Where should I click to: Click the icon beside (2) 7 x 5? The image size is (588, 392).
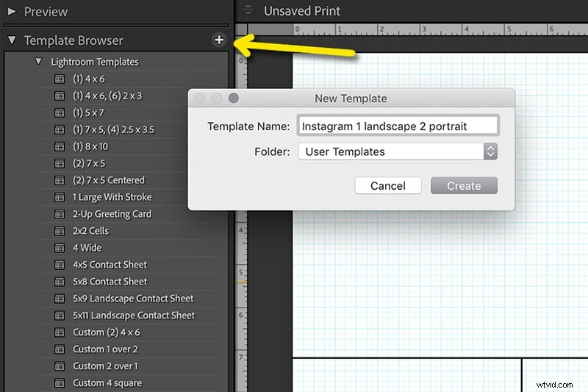(x=60, y=163)
